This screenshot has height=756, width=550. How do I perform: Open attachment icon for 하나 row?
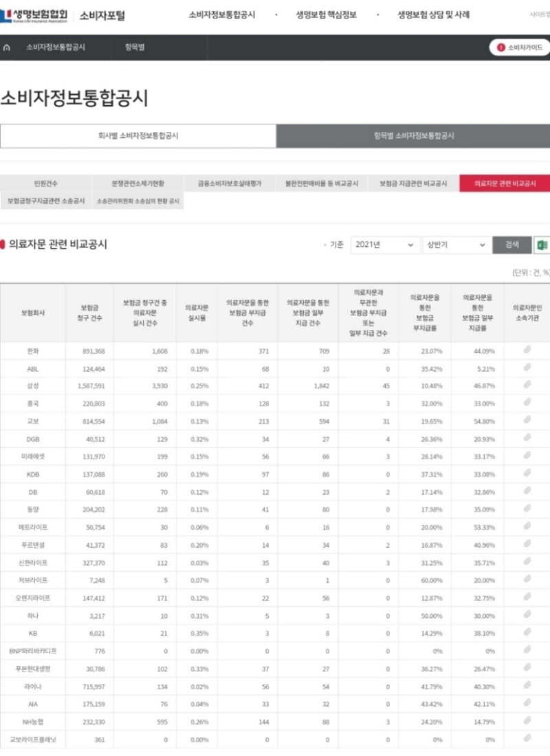[527, 614]
